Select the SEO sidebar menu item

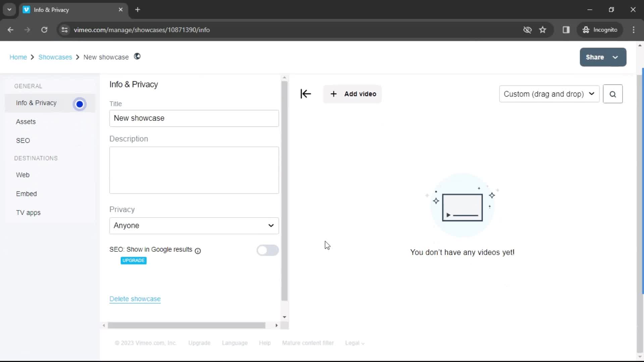23,140
